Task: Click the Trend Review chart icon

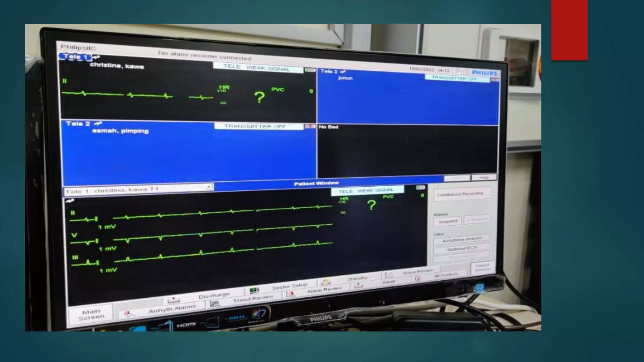Action: tap(214, 303)
